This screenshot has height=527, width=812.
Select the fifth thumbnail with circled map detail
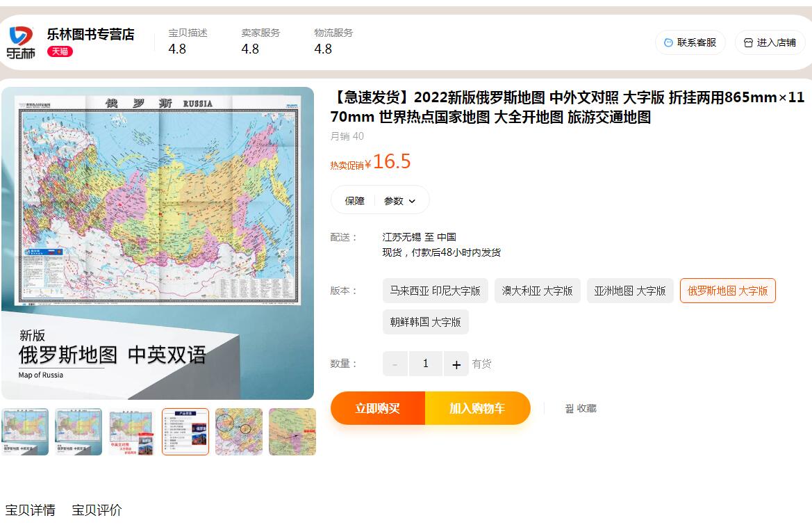click(x=239, y=432)
